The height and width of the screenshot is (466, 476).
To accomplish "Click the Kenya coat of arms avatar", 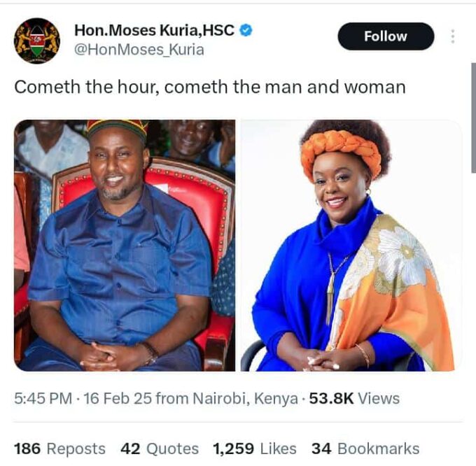I will click(36, 41).
